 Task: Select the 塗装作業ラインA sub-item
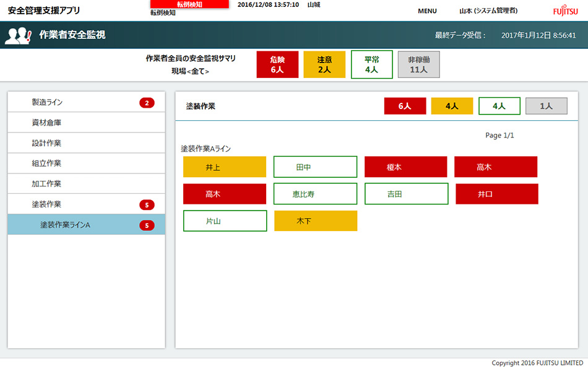click(x=66, y=225)
